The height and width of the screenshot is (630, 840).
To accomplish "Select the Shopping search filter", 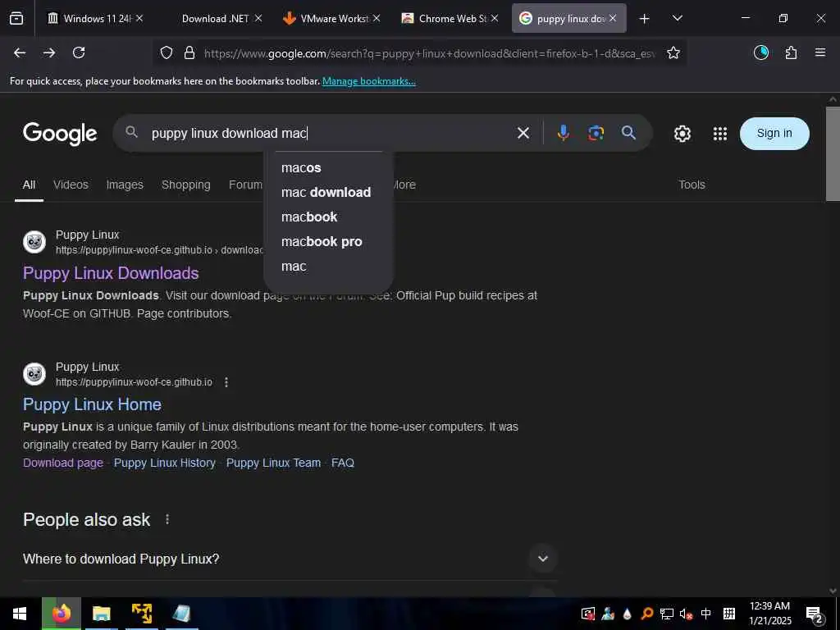I will pyautogui.click(x=186, y=185).
